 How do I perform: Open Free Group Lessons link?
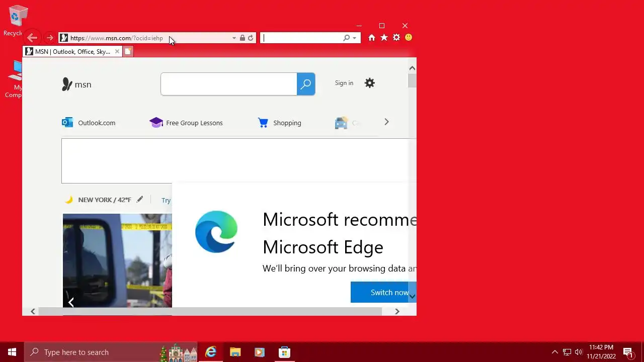[x=186, y=123]
